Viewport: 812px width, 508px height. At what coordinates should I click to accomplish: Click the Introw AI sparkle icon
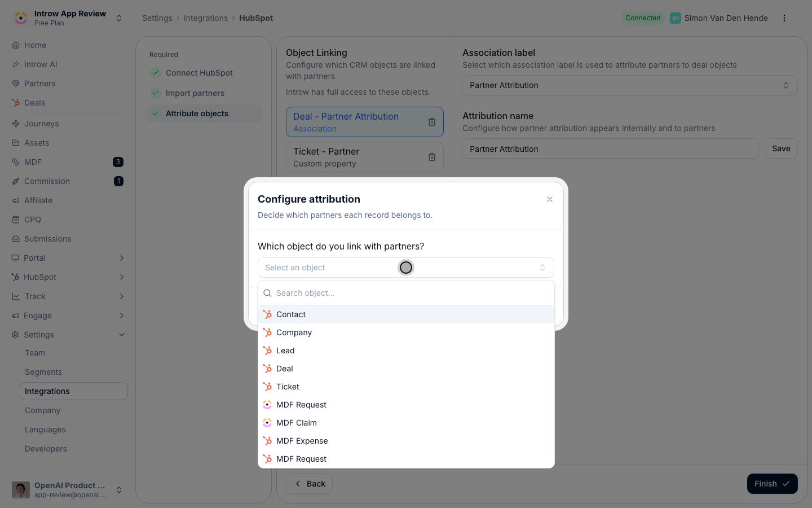(16, 64)
